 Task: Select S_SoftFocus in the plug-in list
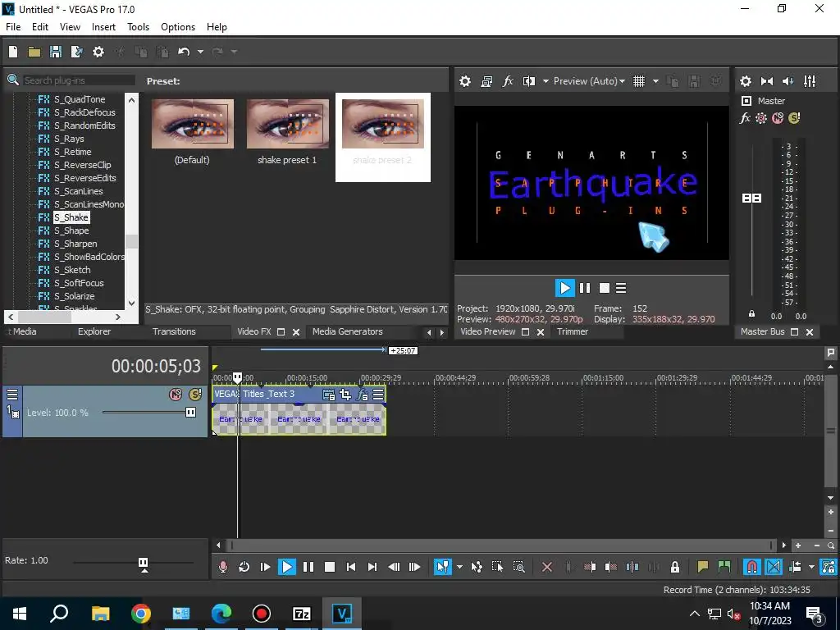79,283
